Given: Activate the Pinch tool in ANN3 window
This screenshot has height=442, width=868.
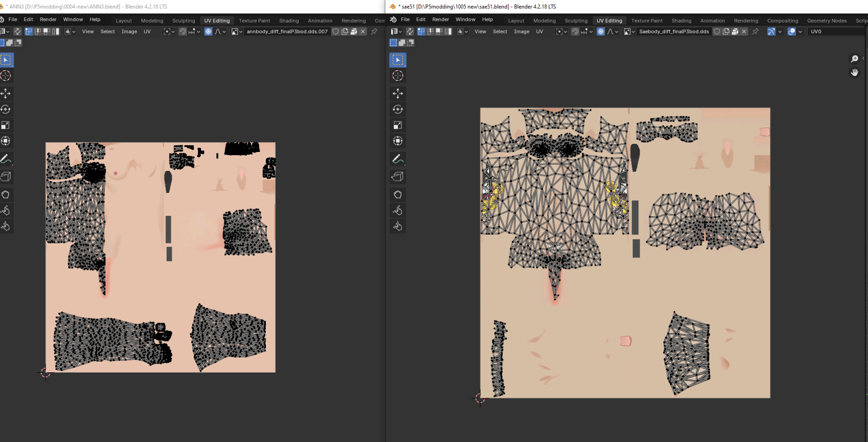Looking at the screenshot, I should [x=6, y=226].
